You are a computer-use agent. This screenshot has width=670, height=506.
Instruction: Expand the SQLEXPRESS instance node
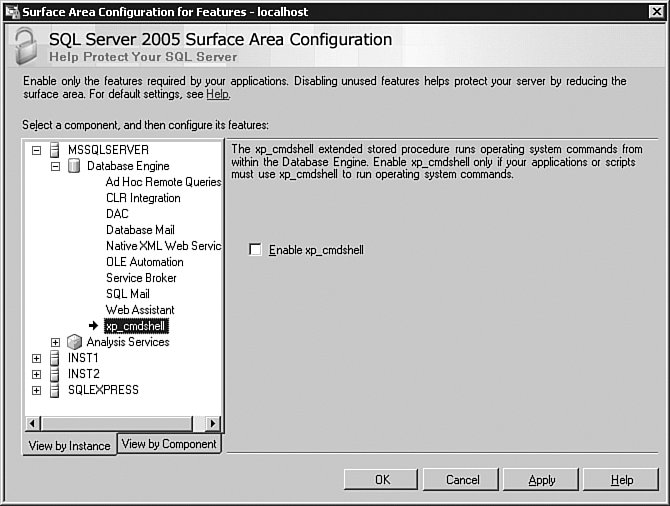click(x=37, y=391)
